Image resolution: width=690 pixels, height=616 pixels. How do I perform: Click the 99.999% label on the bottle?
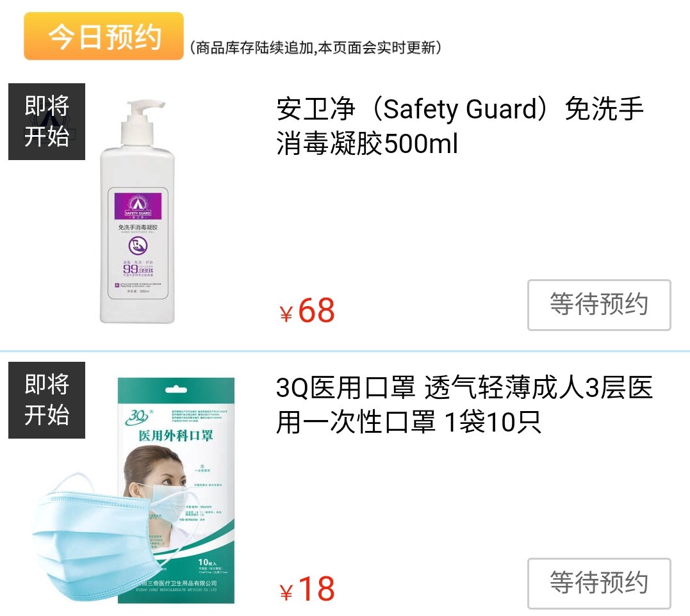click(x=138, y=269)
